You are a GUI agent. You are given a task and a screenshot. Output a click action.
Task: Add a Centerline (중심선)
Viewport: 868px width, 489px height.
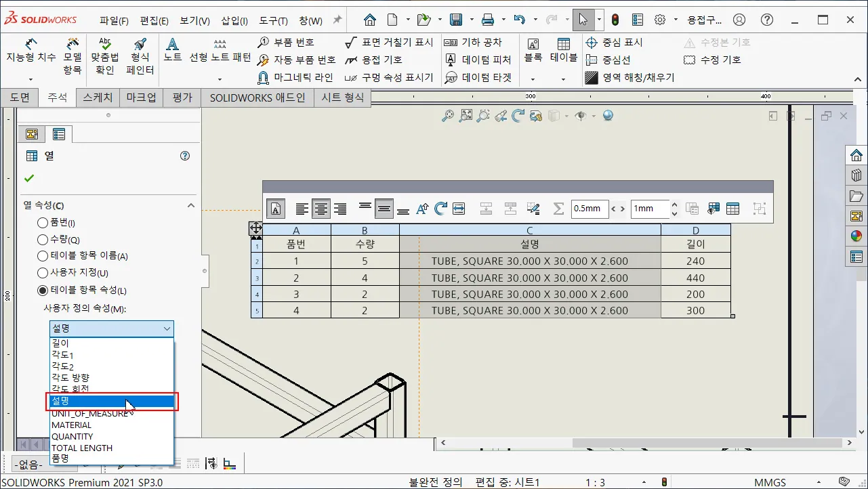coord(608,60)
